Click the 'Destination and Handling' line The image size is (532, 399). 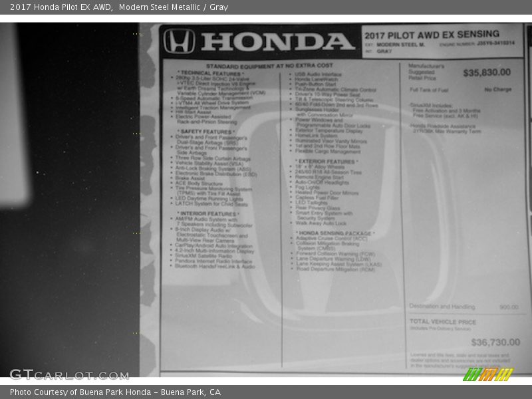(464, 307)
